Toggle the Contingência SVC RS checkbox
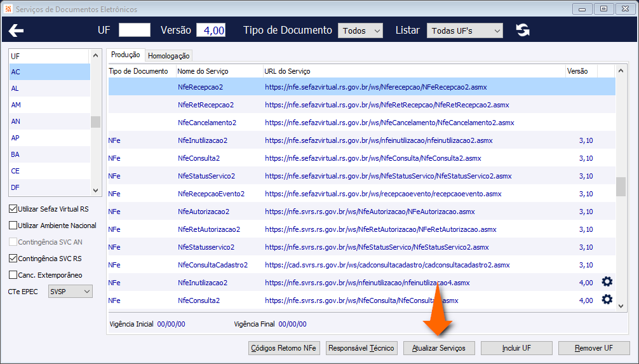639x364 pixels. tap(13, 259)
